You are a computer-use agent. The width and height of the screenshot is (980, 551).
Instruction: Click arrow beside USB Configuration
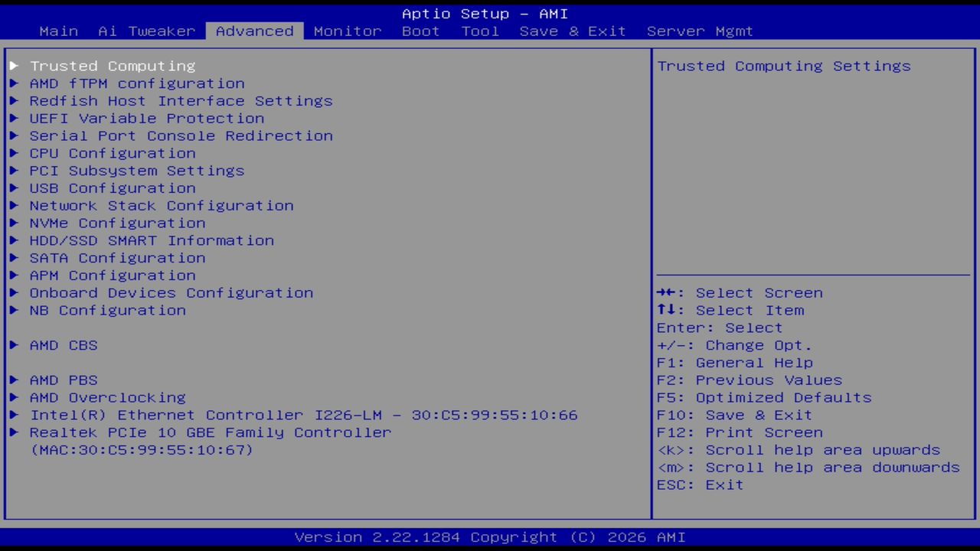click(x=14, y=188)
